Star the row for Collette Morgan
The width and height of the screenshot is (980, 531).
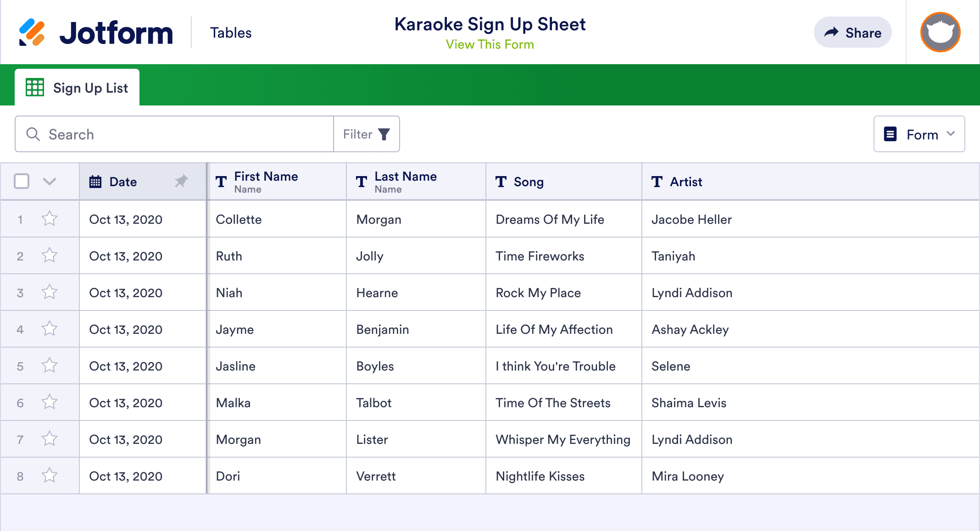(x=50, y=219)
